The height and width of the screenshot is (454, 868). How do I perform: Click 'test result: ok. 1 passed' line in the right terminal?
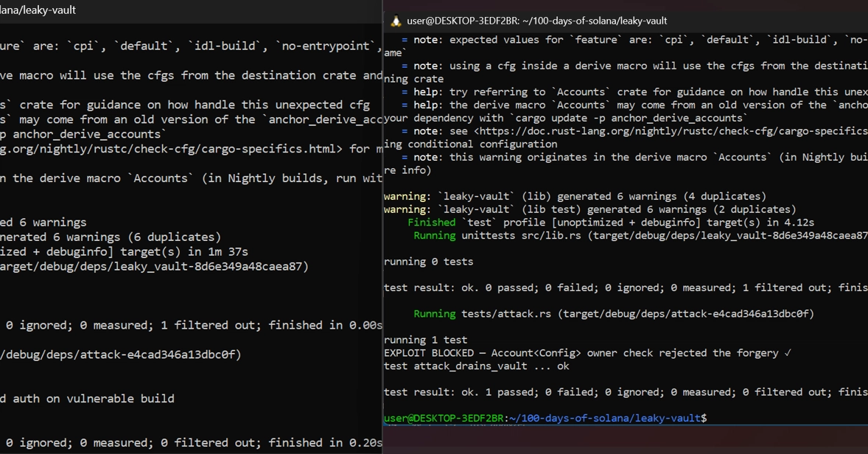pyautogui.click(x=626, y=392)
